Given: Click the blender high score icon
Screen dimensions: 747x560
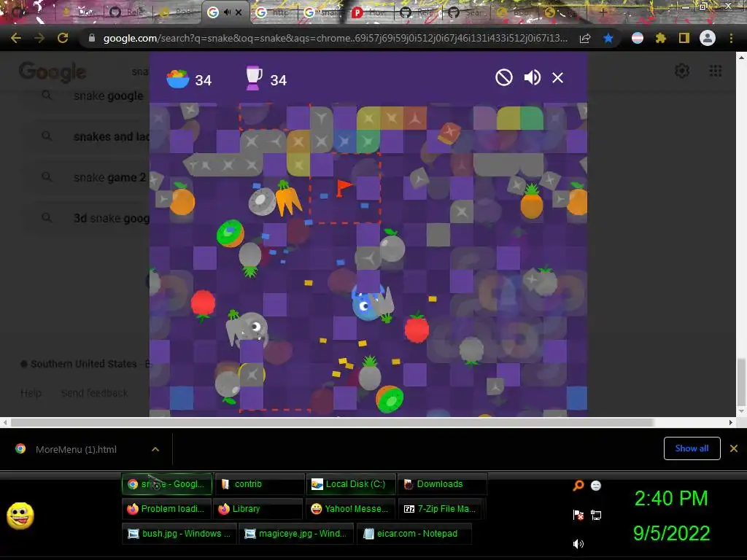Looking at the screenshot, I should coord(253,79).
